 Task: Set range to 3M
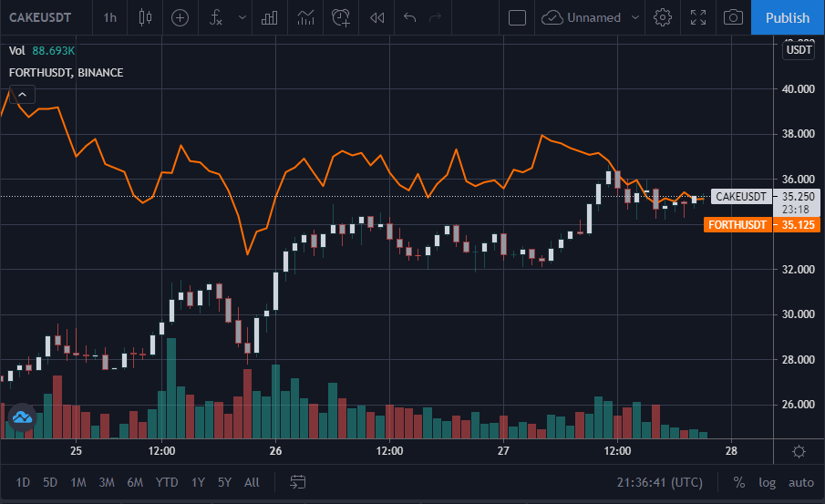(107, 482)
